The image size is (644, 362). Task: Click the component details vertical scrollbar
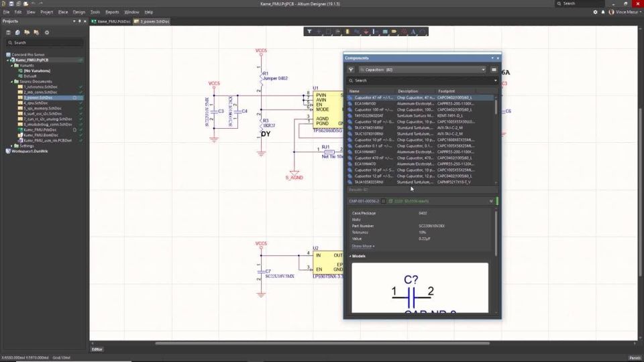point(496,232)
